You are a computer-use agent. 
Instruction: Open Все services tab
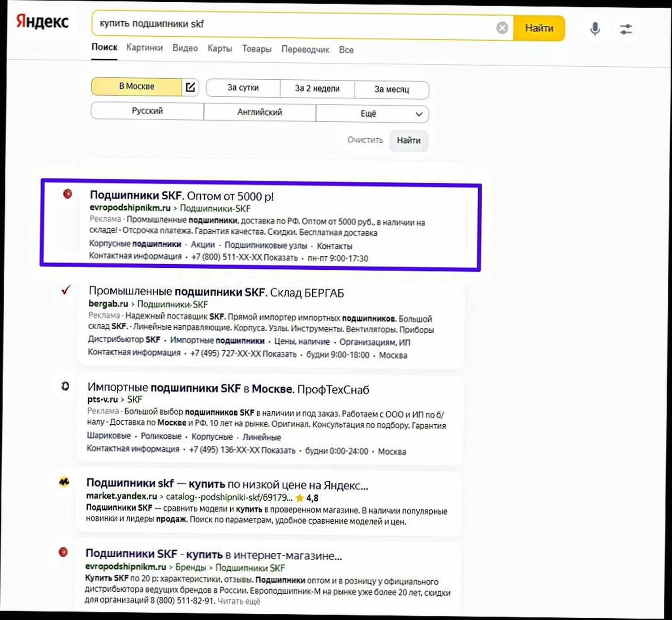coord(346,50)
